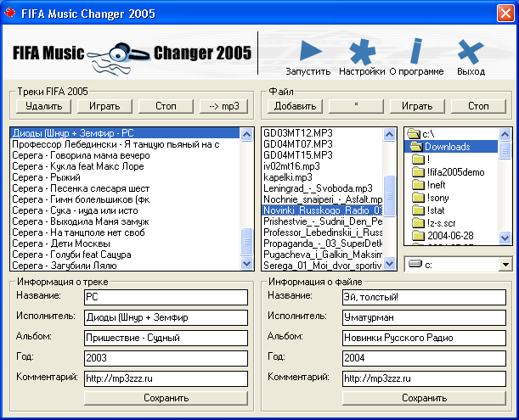Click Стоп in Файл panel

click(478, 106)
